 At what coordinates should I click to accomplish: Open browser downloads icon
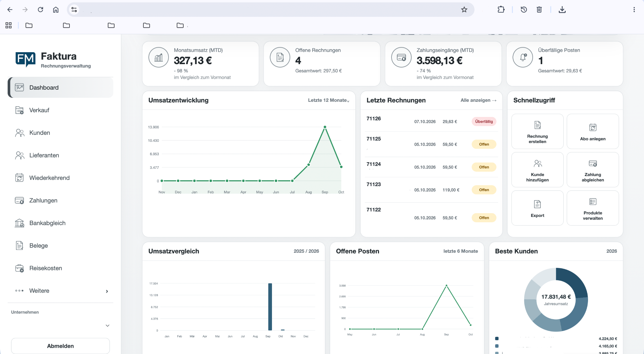pyautogui.click(x=562, y=10)
